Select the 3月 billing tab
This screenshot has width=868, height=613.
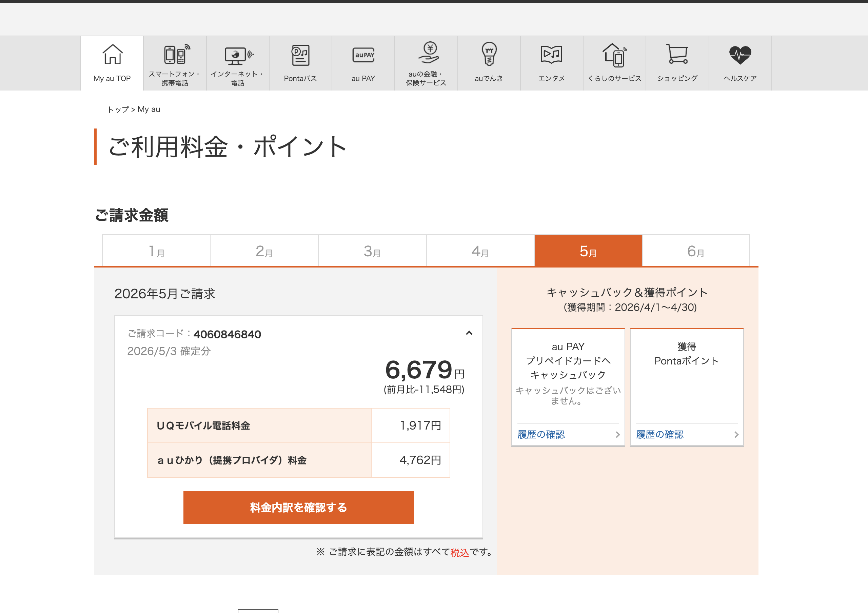click(372, 251)
